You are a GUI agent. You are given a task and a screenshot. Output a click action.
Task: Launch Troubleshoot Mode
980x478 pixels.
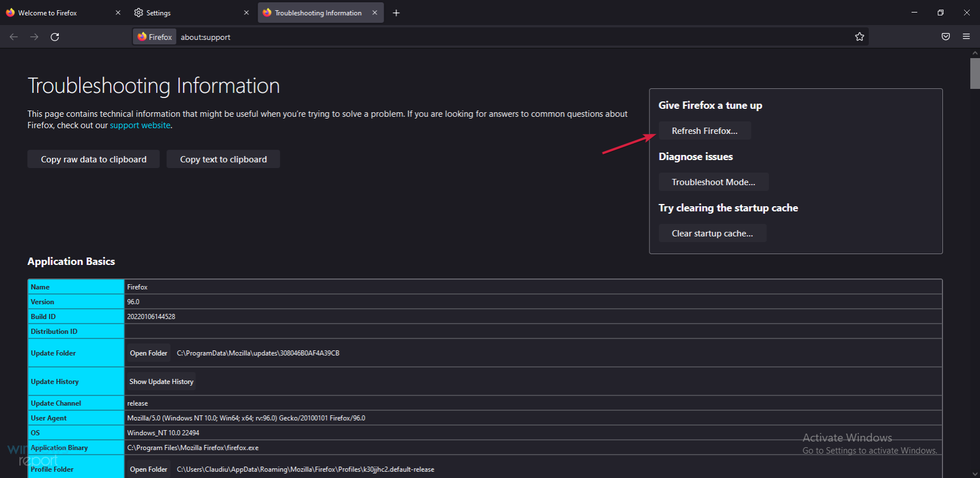tap(713, 182)
